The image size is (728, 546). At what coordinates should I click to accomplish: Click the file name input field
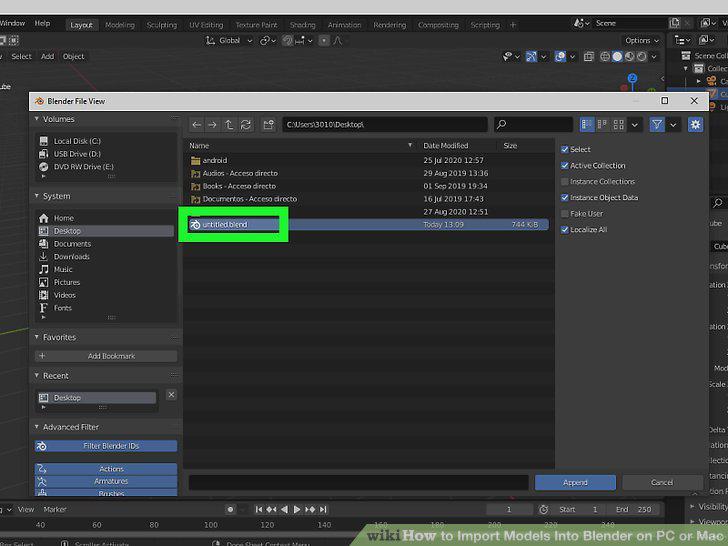pos(358,483)
